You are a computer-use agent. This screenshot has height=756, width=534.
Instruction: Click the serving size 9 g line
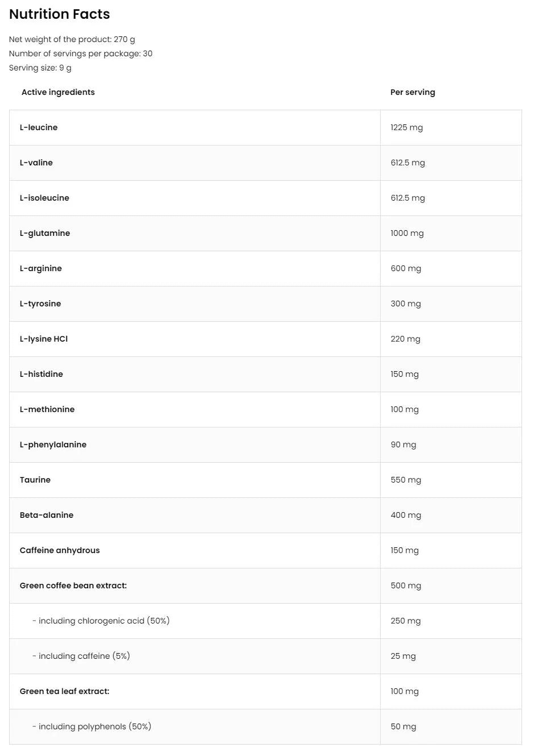pyautogui.click(x=40, y=68)
